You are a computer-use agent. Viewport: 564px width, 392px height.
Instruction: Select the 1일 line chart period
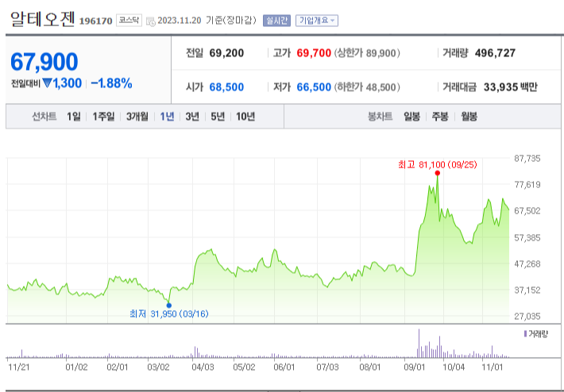pyautogui.click(x=74, y=117)
